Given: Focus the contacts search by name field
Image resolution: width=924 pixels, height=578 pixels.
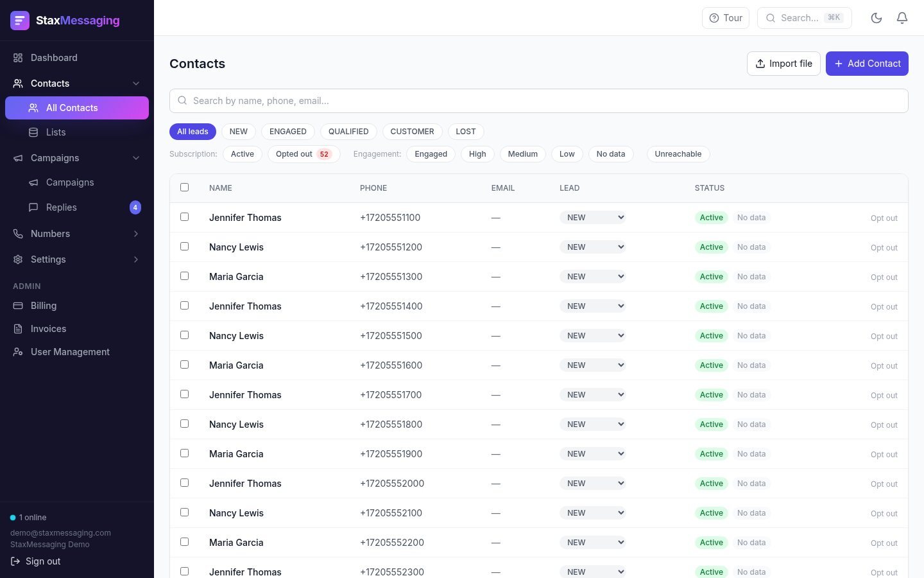Looking at the screenshot, I should (x=539, y=101).
